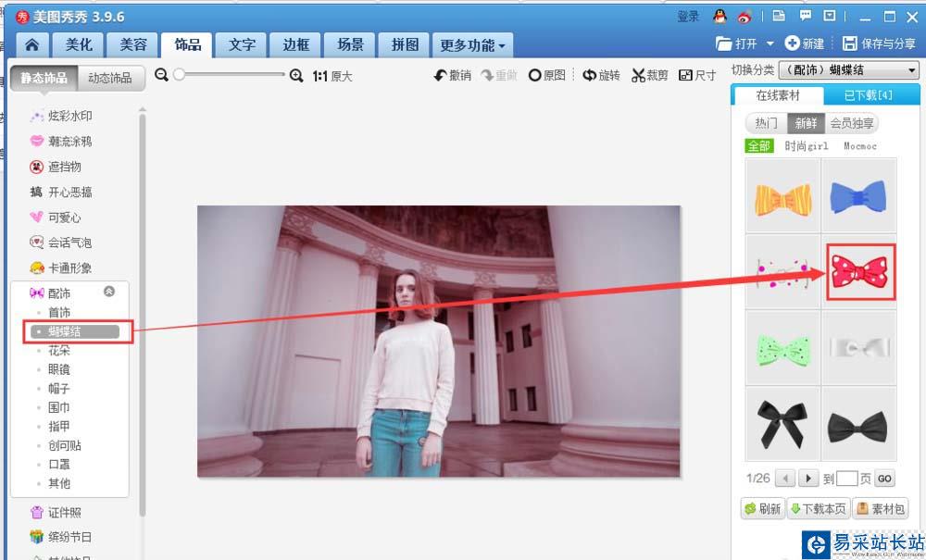Select 动态饰品 toggle
This screenshot has width=926, height=560.
pyautogui.click(x=110, y=78)
